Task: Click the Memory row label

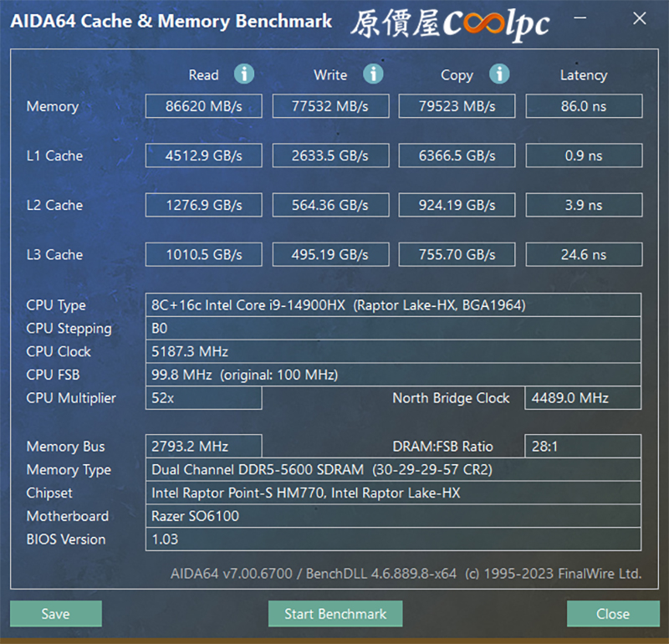Action: (x=53, y=106)
